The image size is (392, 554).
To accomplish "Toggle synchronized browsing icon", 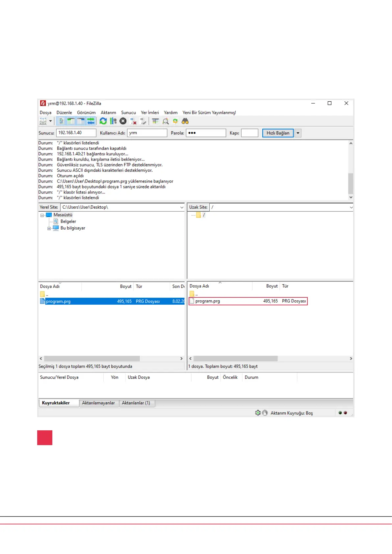I will pyautogui.click(x=175, y=121).
